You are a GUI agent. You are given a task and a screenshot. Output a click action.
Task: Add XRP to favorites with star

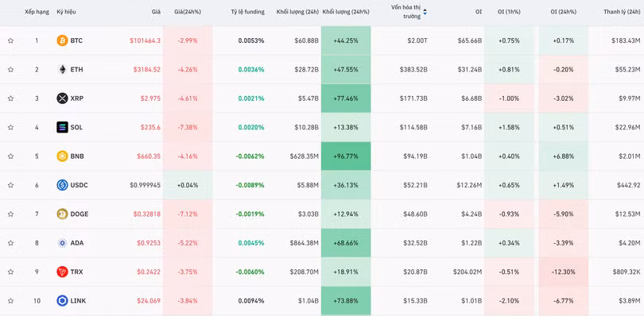(10, 98)
